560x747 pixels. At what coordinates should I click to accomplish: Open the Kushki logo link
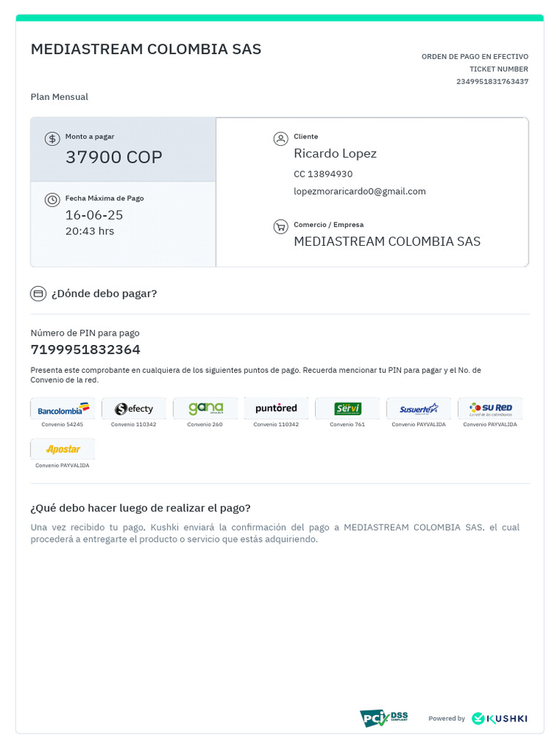(x=499, y=719)
